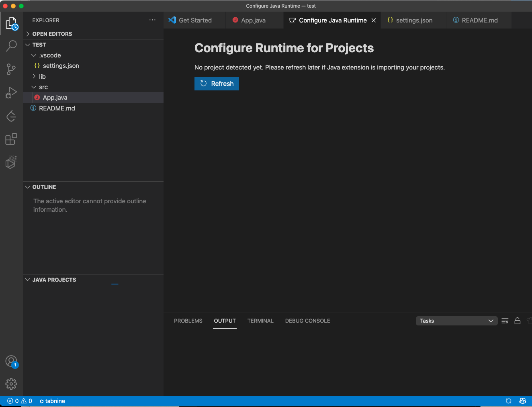Click the tabnine status bar item
The width and height of the screenshot is (532, 407).
click(x=52, y=401)
